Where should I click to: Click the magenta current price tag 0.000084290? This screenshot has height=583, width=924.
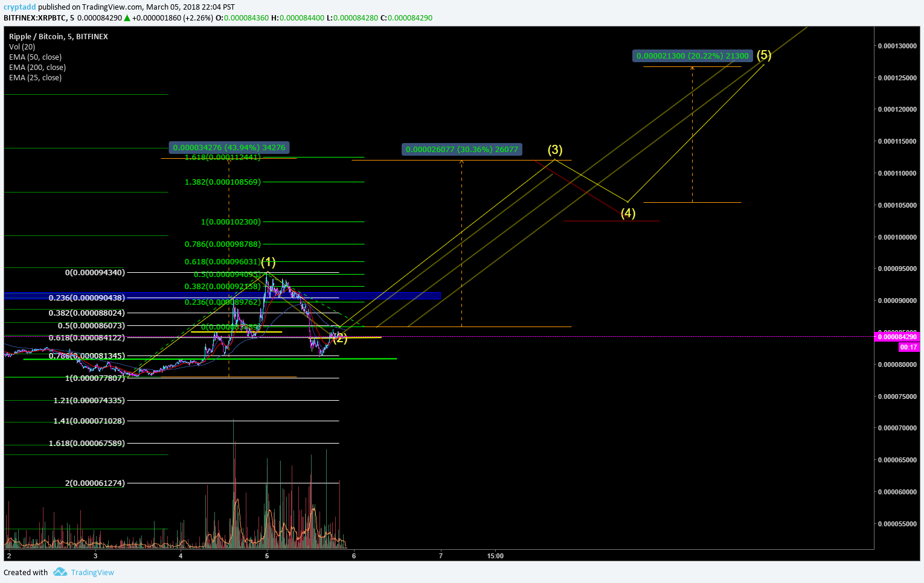[897, 337]
